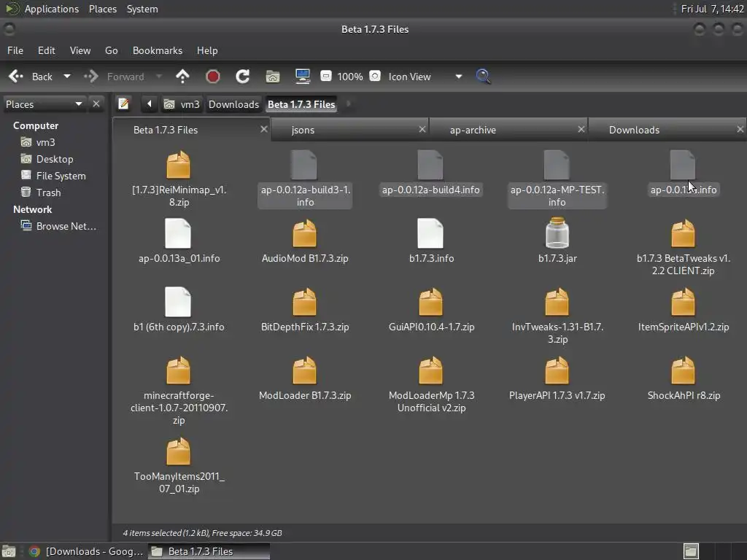Viewport: 747px width, 560px height.
Task: Select b1 (6th copy).7.3.info file icon
Action: (178, 303)
